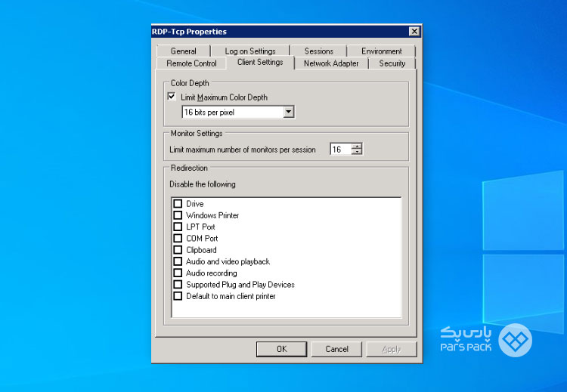Viewport: 567px width, 392px height.
Task: Check the Drive redirection box
Action: (178, 203)
